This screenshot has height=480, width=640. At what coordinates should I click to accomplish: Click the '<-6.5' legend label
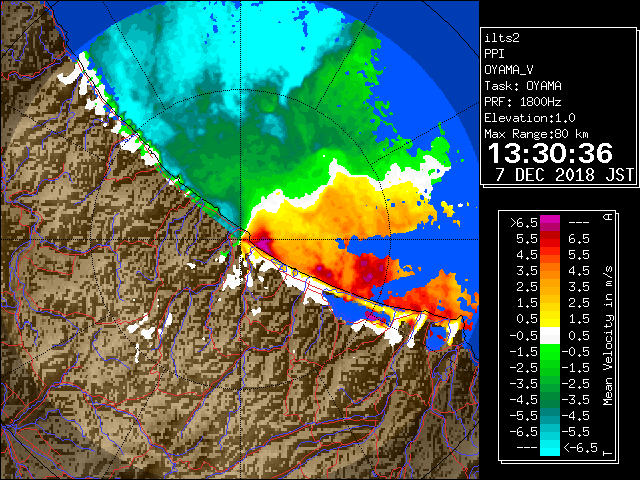(x=580, y=448)
